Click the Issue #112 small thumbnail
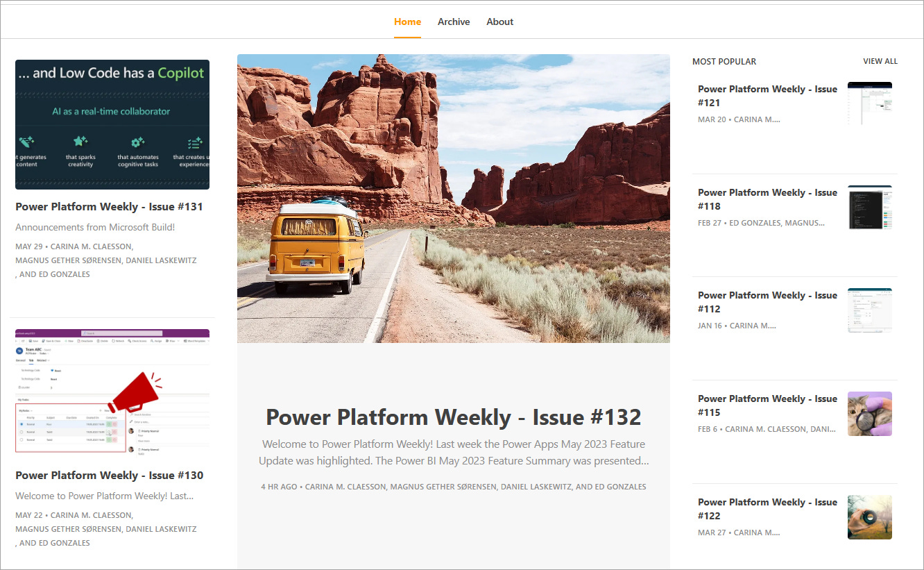924x570 pixels. (x=870, y=310)
